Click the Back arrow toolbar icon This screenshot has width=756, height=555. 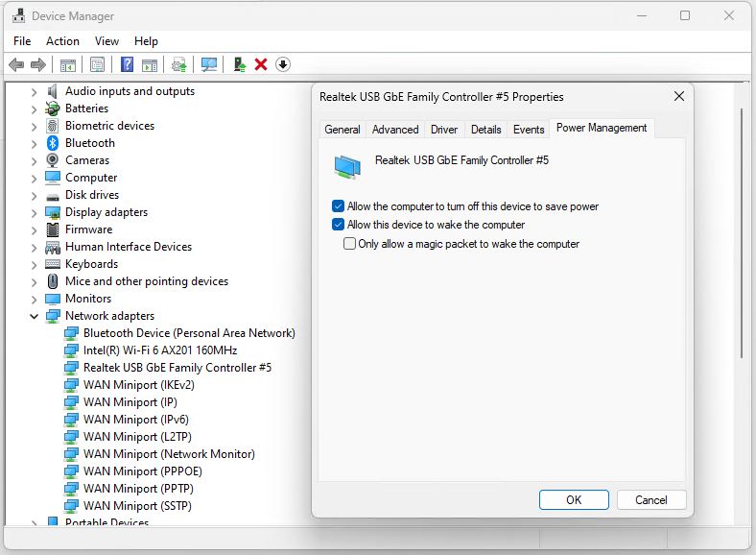point(16,64)
